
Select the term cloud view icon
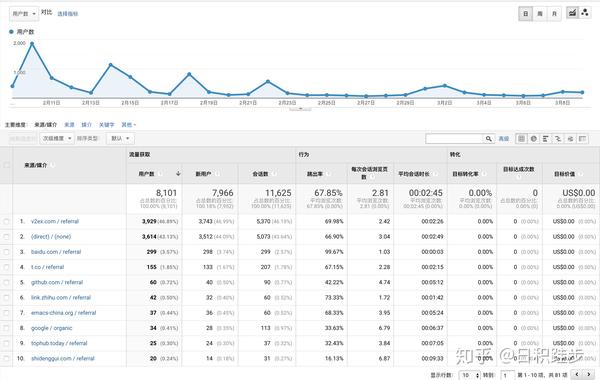click(571, 139)
